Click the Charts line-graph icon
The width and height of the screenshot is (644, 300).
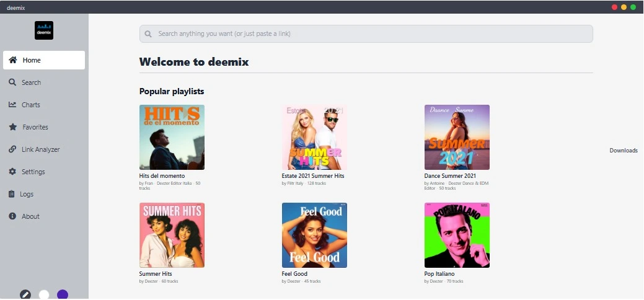click(x=12, y=104)
